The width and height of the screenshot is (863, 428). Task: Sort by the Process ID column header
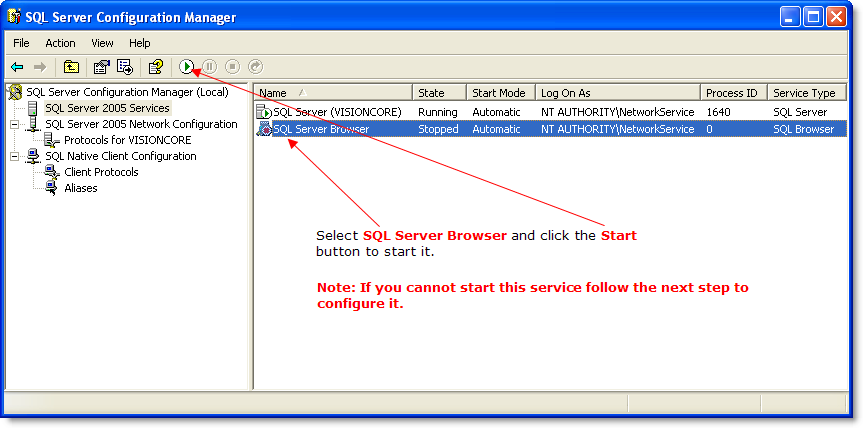[x=734, y=93]
